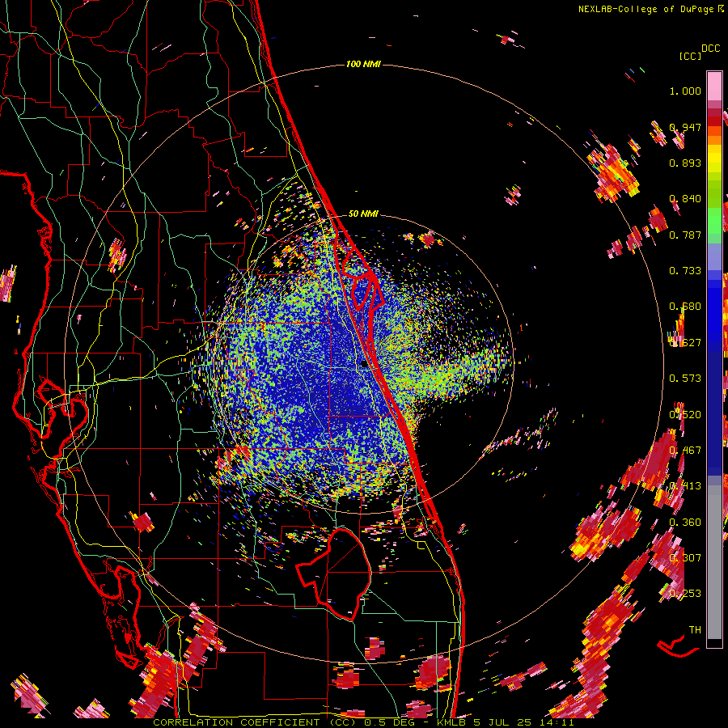This screenshot has width=728, height=728.
Task: Click the 50 NMI range ring label
Action: point(363,214)
